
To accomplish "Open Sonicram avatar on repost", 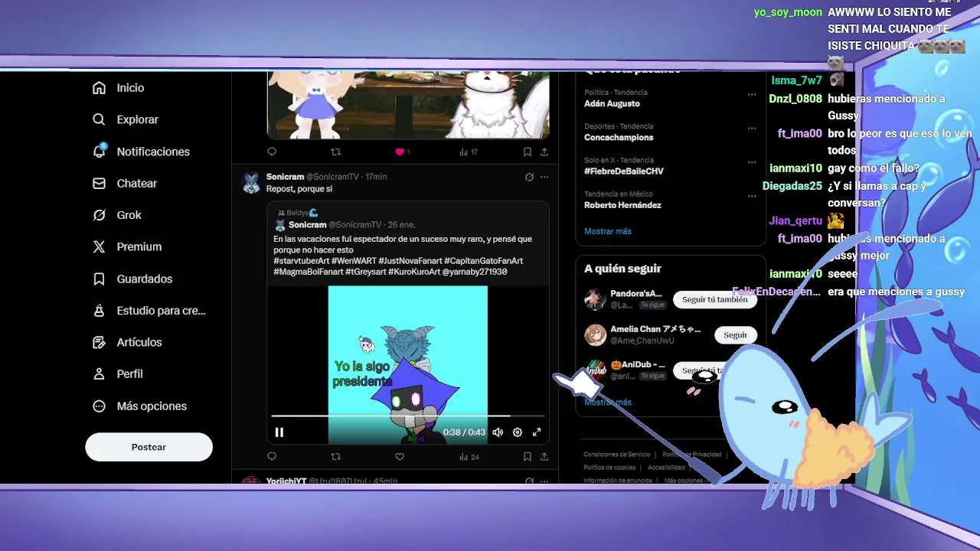I will [x=250, y=183].
